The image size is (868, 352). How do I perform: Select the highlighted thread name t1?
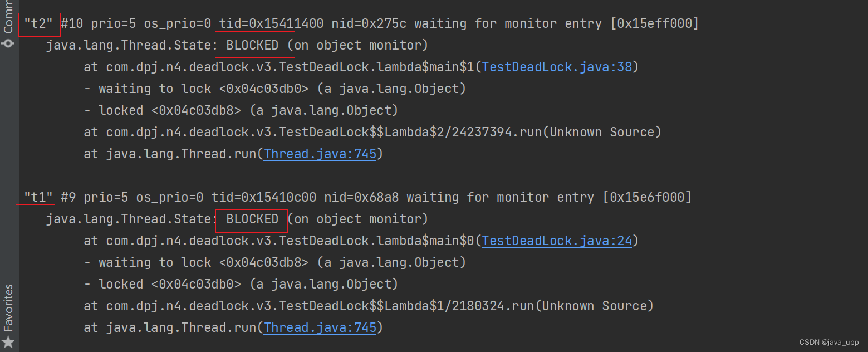35,197
